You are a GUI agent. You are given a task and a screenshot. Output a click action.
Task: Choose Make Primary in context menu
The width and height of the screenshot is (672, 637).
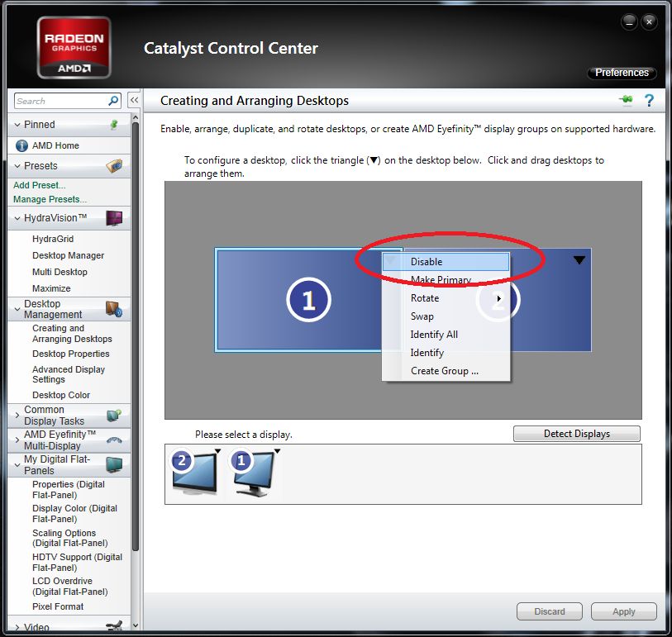(x=446, y=280)
